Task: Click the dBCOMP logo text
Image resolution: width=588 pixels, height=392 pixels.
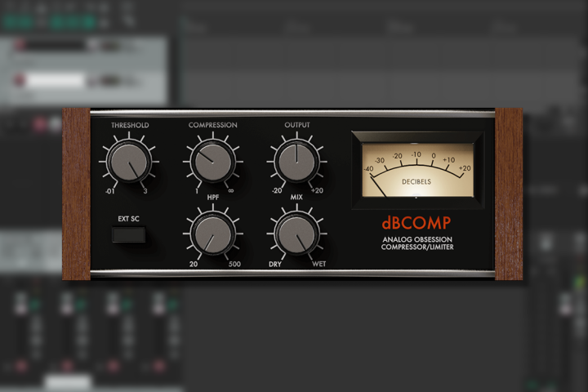Action: 416,223
